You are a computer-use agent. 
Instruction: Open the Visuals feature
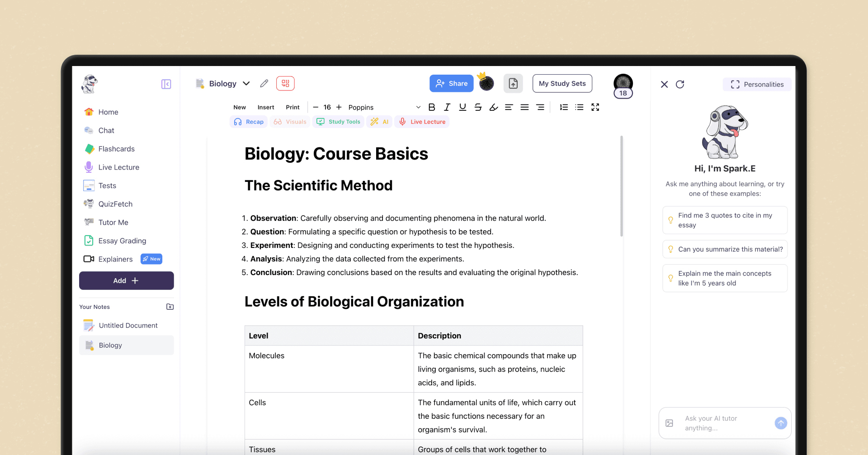290,122
